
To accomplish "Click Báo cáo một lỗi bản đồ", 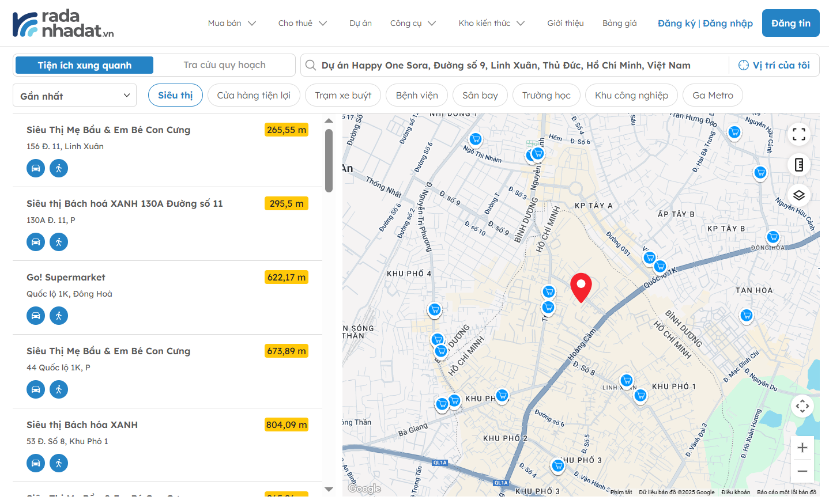I will (786, 492).
